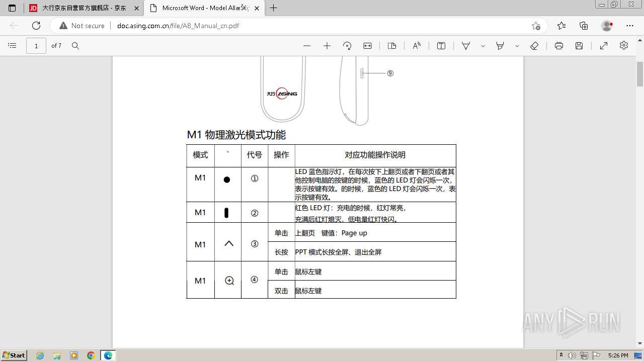644x362 pixels.
Task: Open page view options
Action: click(392, 46)
